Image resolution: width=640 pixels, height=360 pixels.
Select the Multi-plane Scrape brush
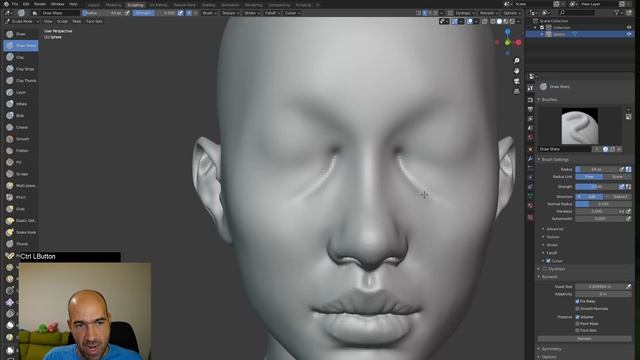(21, 185)
